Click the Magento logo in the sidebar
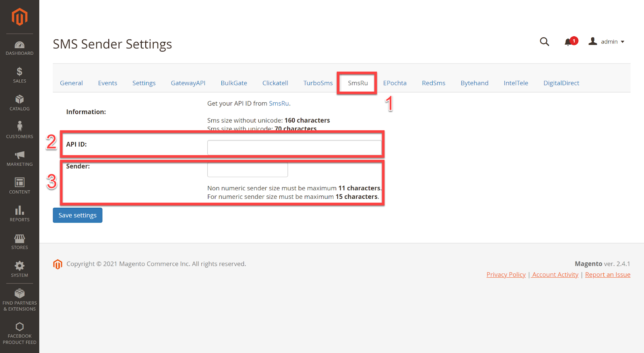The width and height of the screenshot is (644, 353). [x=19, y=17]
